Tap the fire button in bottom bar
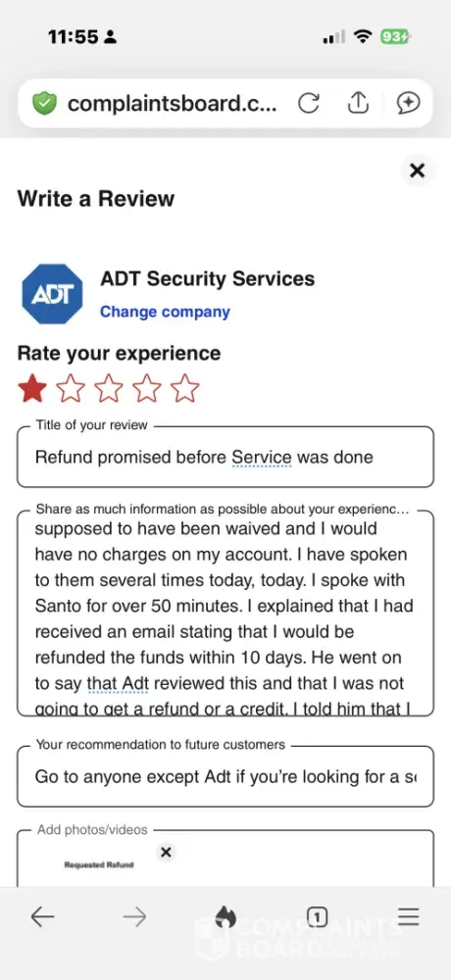This screenshot has height=980, width=451. [225, 917]
